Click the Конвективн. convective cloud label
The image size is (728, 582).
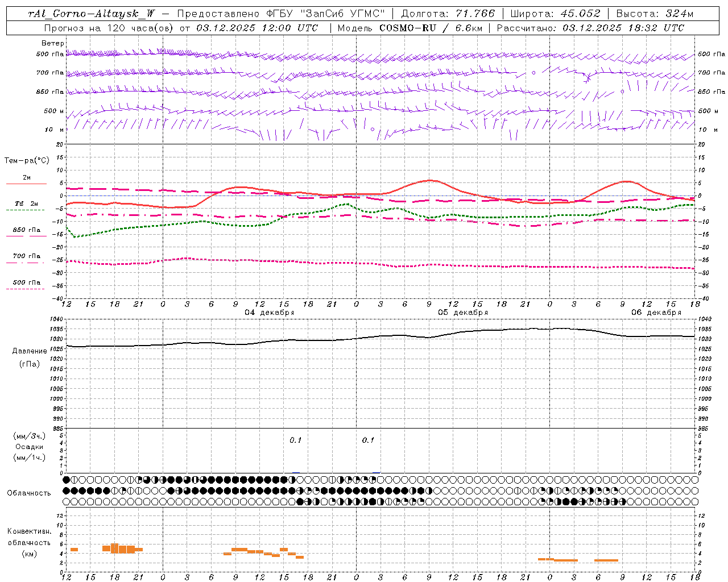(x=30, y=531)
